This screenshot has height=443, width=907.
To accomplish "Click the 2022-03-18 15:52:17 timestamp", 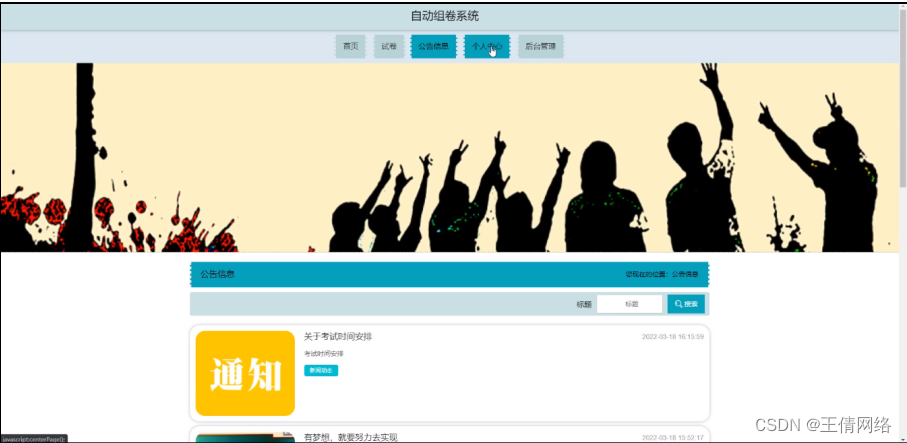I will [673, 438].
